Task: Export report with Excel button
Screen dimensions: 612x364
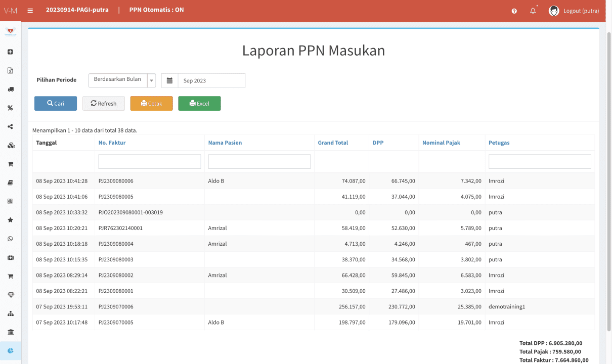Action: 199,104
